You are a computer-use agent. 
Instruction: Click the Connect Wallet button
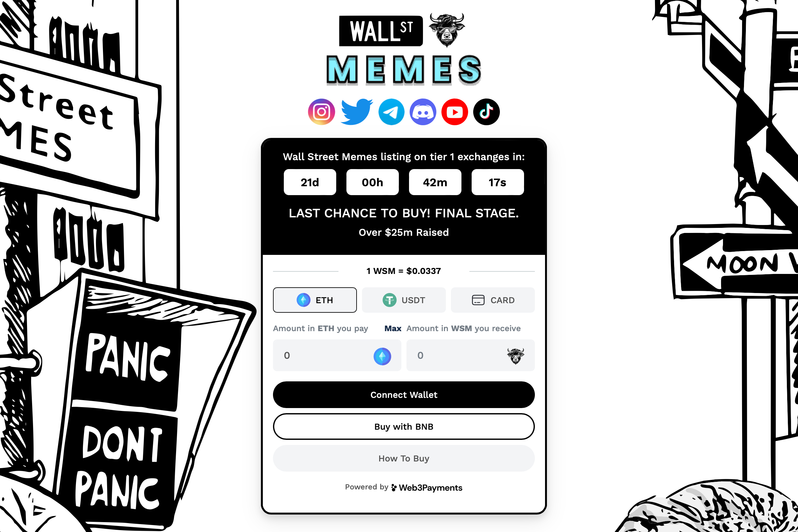[x=403, y=394]
